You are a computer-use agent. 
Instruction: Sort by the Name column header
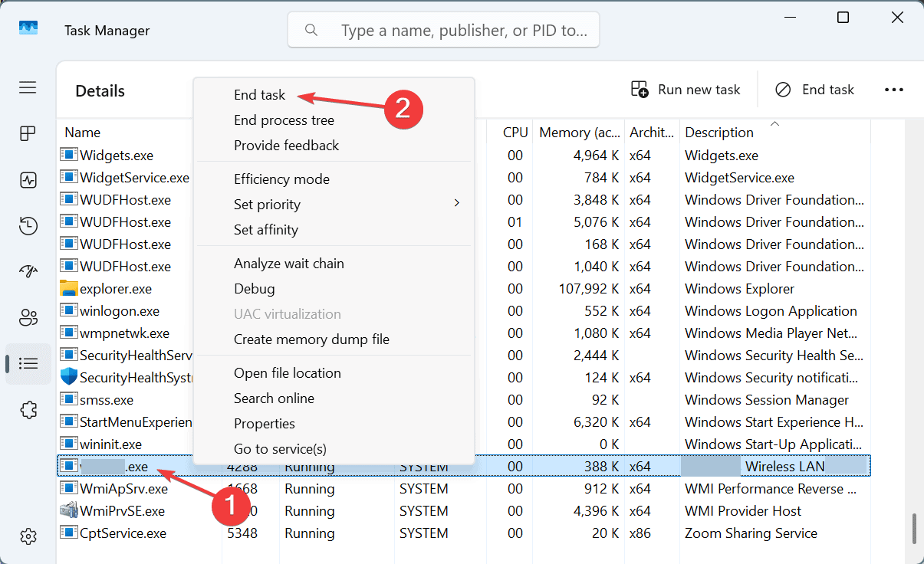82,133
